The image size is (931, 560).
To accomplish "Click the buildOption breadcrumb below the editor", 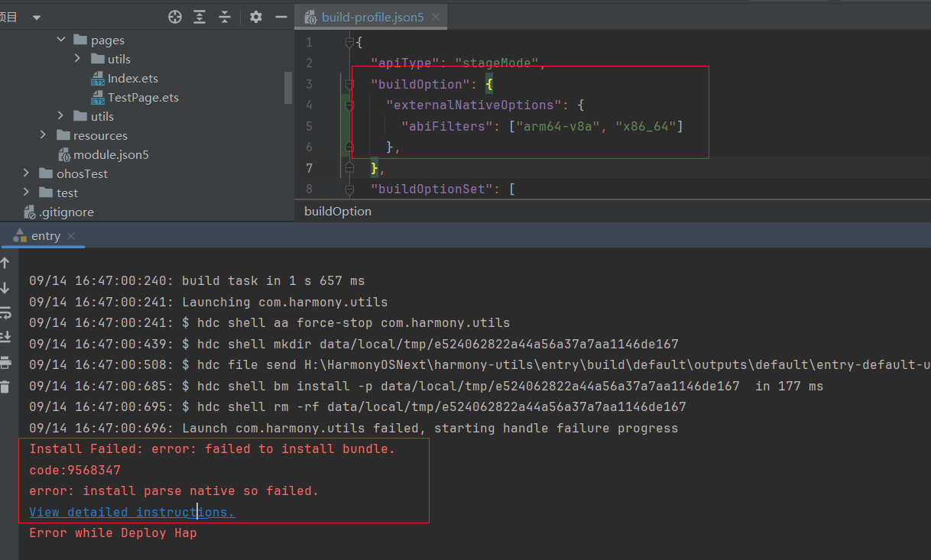I will (337, 211).
